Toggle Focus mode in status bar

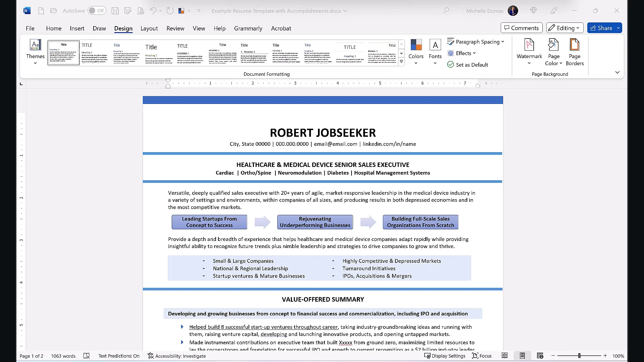pos(482,356)
